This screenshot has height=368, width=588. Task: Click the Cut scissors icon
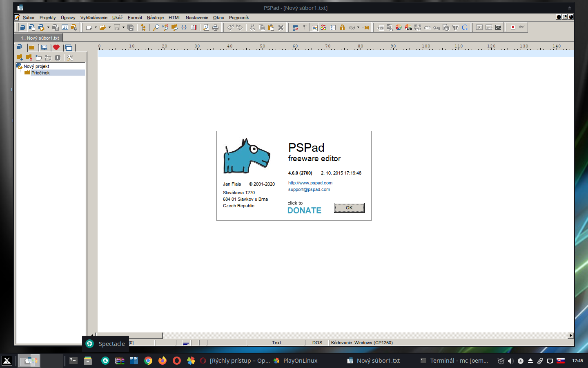(252, 27)
